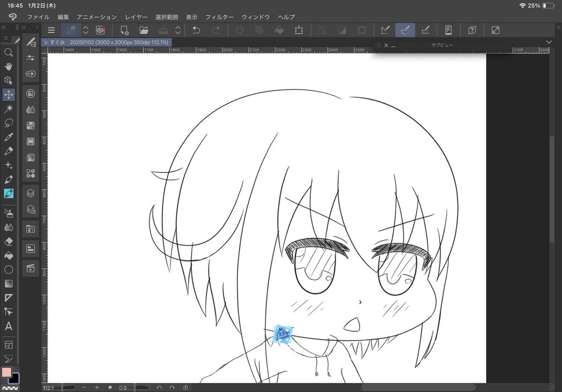Screen dimensions: 562x392
Task: Close the すぐみ canvas tab
Action: click(x=45, y=42)
